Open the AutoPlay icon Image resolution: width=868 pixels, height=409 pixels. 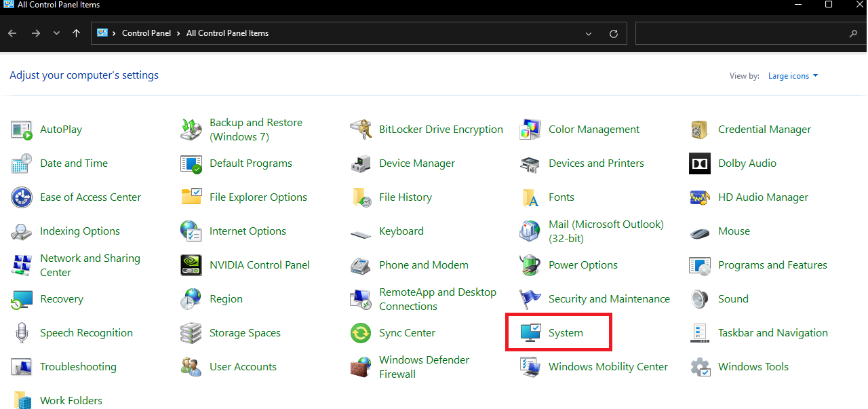[x=22, y=130]
